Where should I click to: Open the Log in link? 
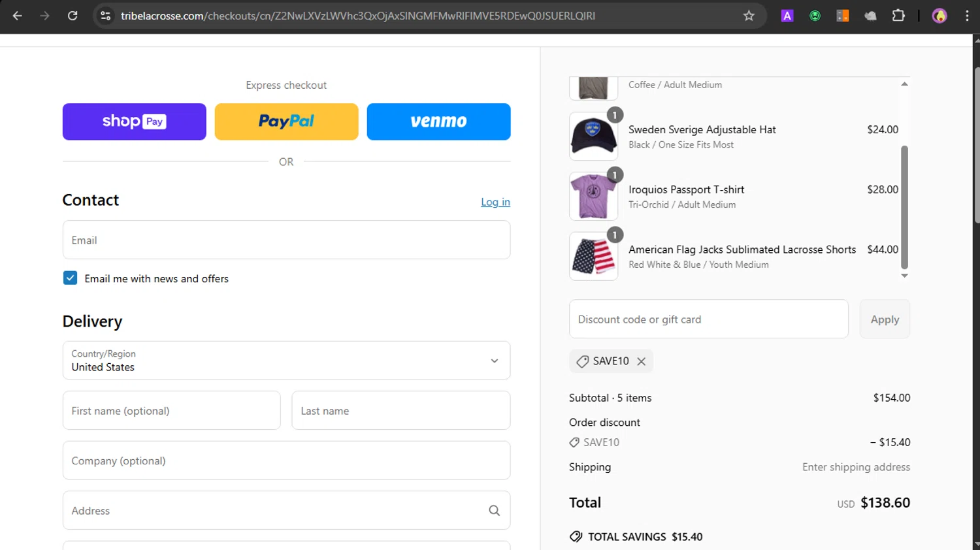pos(495,202)
